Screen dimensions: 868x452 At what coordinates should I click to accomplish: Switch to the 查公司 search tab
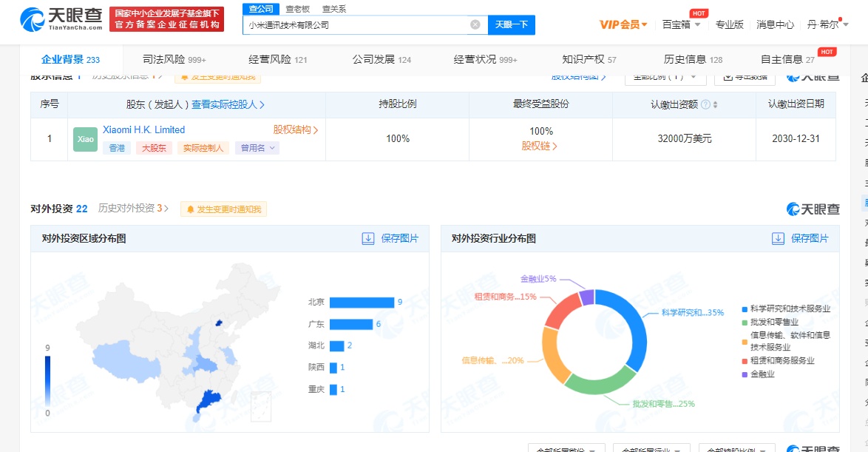pyautogui.click(x=261, y=9)
